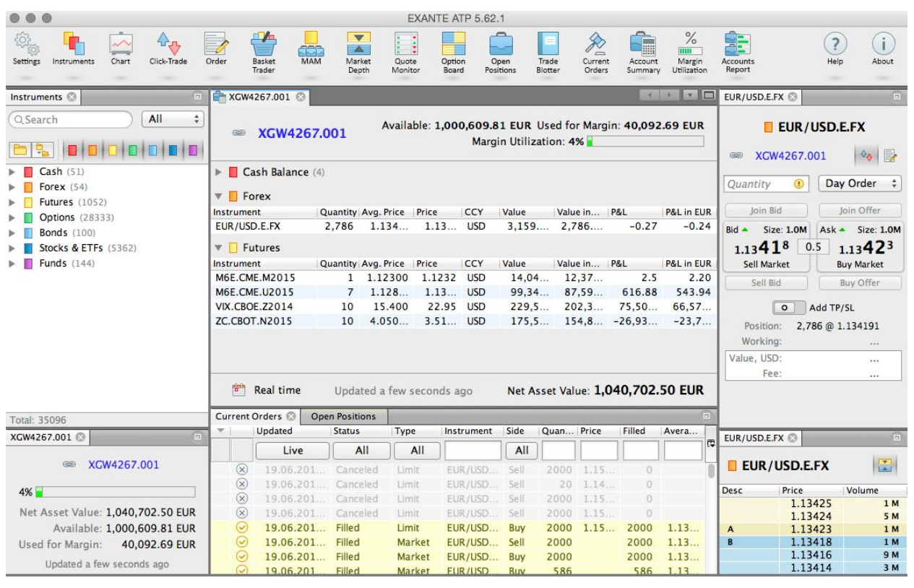Screen dimensions: 914x588
Task: Open the Account Summary
Action: pos(643,53)
